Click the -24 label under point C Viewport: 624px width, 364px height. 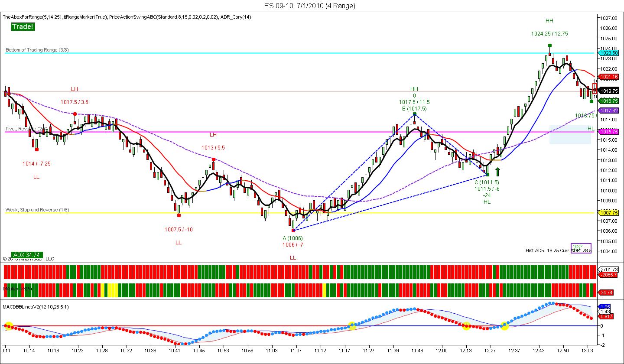487,195
